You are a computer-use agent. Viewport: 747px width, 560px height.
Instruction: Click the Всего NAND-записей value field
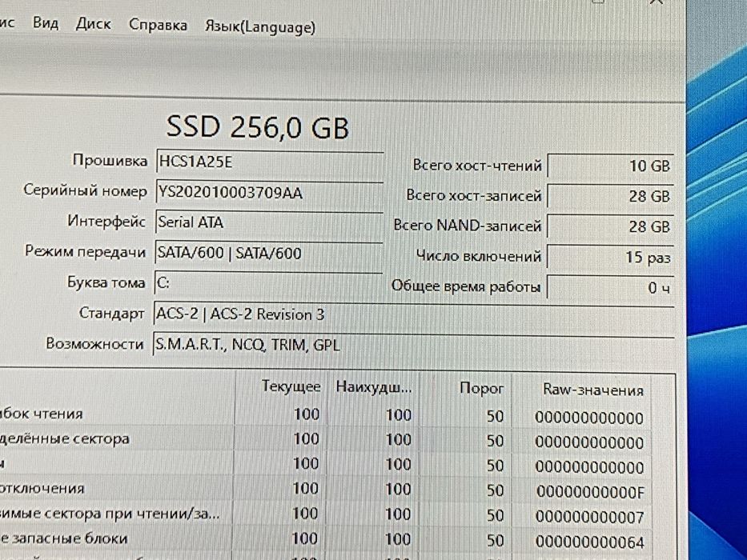pyautogui.click(x=610, y=226)
